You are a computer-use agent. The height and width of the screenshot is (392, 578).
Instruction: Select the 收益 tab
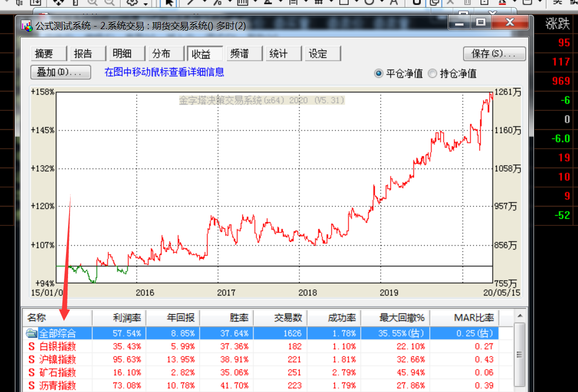point(205,54)
